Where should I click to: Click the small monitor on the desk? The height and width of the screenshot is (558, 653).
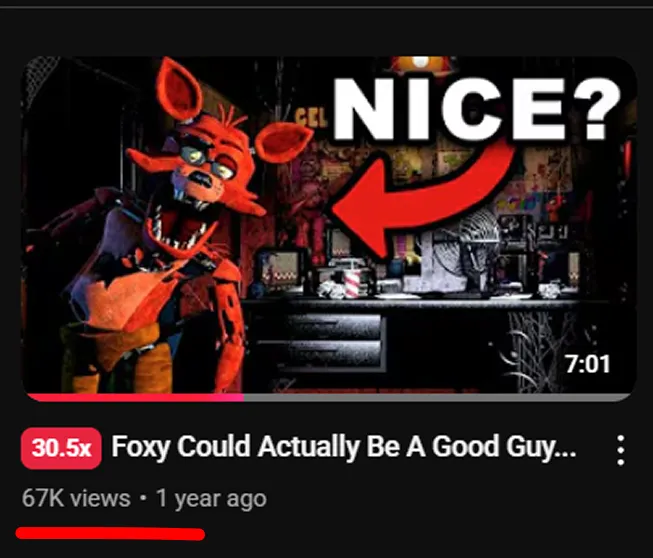coord(278,267)
